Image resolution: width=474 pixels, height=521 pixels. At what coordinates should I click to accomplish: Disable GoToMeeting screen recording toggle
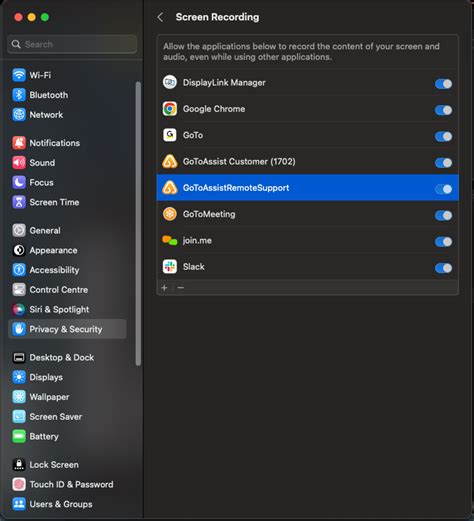coord(443,215)
